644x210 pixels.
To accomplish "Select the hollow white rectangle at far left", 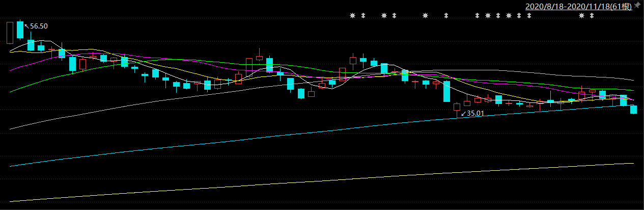I will tap(9, 33).
